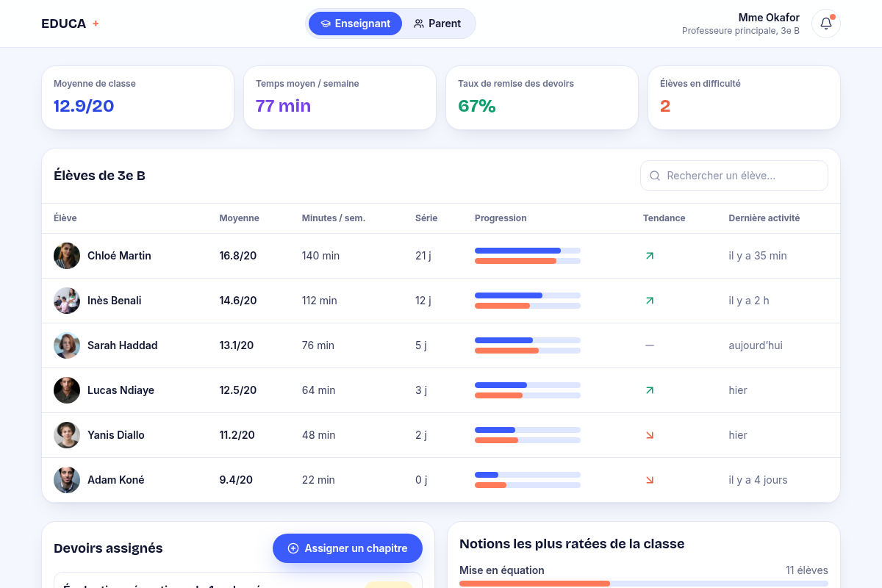Select the Moyenne de classe 12.9/20 card
The height and width of the screenshot is (588, 882).
click(137, 98)
